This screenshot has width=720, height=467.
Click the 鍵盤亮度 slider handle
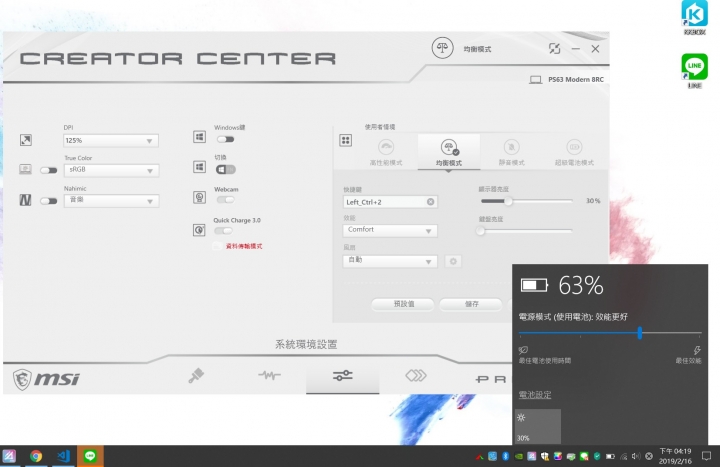481,231
